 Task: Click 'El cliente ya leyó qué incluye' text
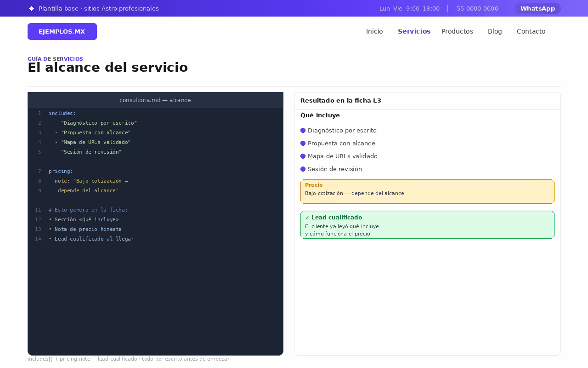click(342, 226)
